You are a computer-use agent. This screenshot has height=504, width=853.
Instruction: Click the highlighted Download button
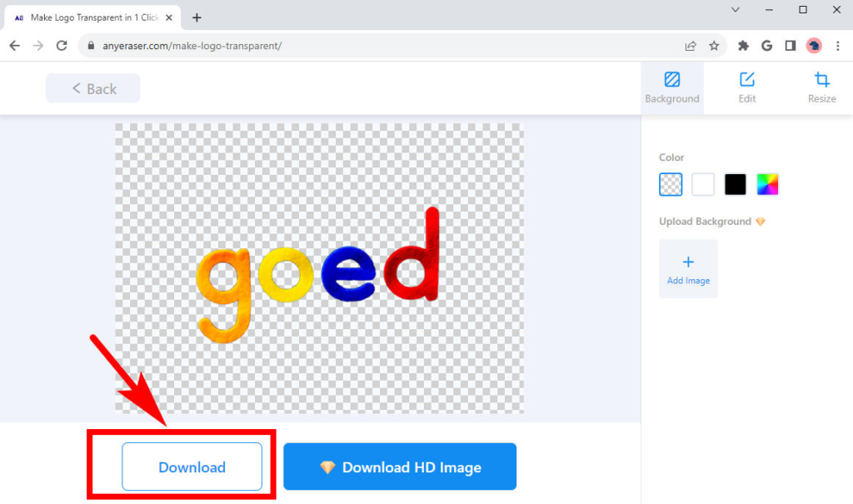192,467
